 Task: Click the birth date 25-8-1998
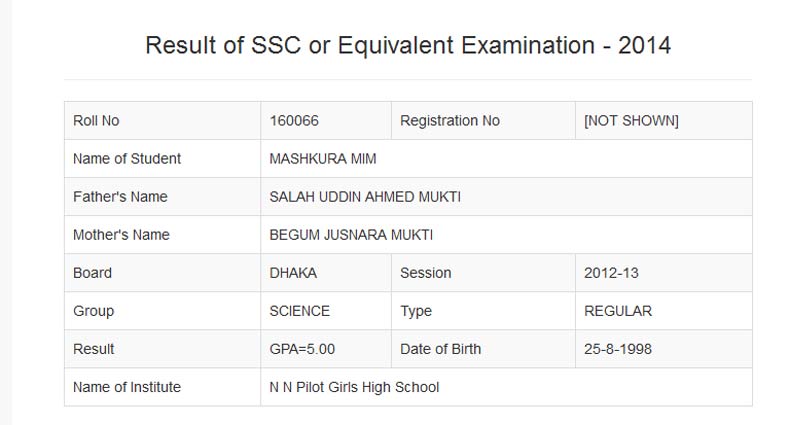click(618, 349)
